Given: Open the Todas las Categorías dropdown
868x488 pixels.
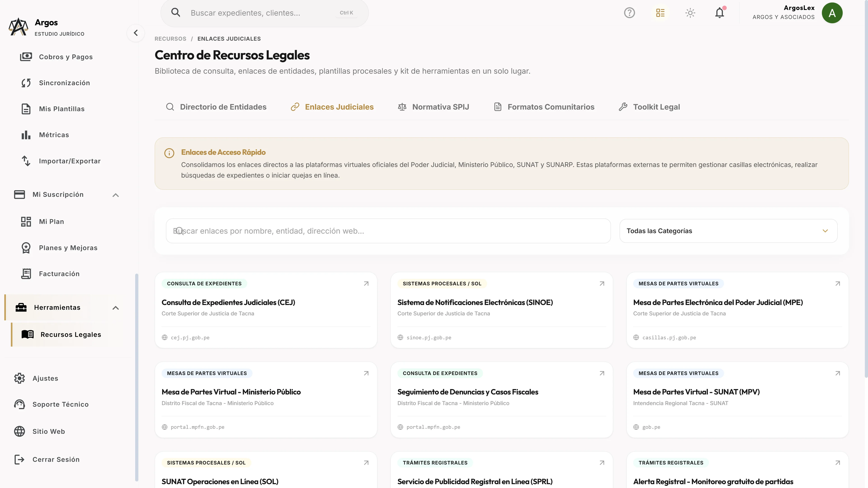Looking at the screenshot, I should (728, 231).
